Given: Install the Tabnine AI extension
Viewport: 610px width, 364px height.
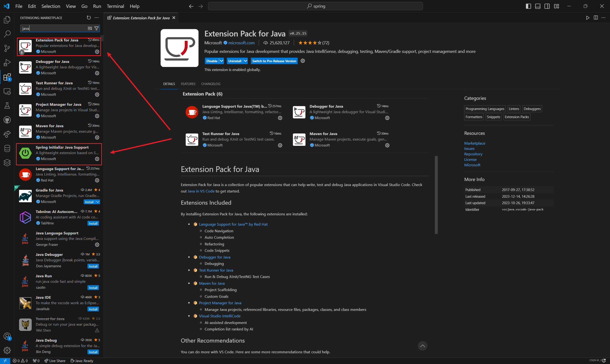Looking at the screenshot, I should pyautogui.click(x=93, y=223).
